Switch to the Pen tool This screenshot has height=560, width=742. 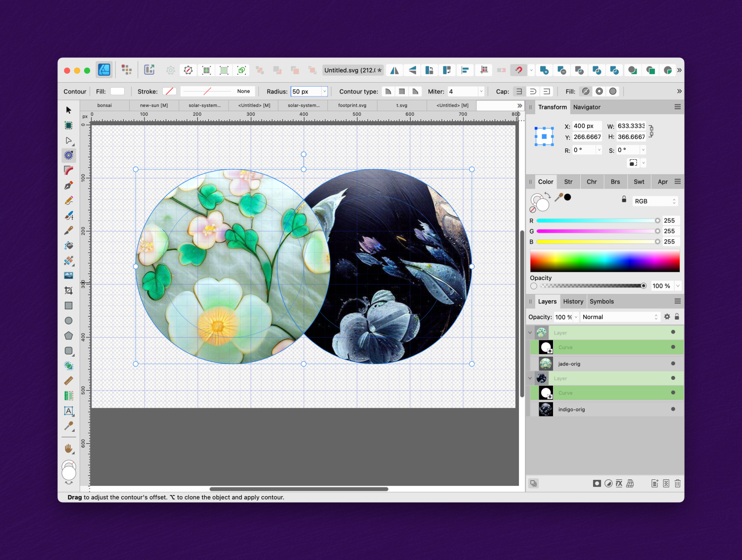(69, 185)
